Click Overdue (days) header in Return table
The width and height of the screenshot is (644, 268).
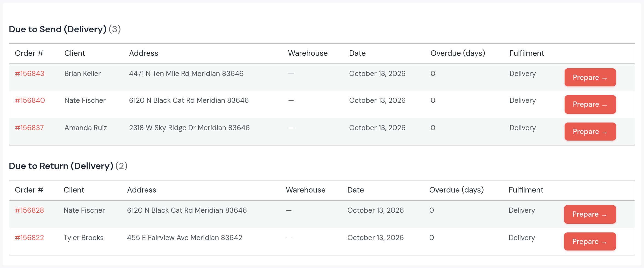point(456,190)
